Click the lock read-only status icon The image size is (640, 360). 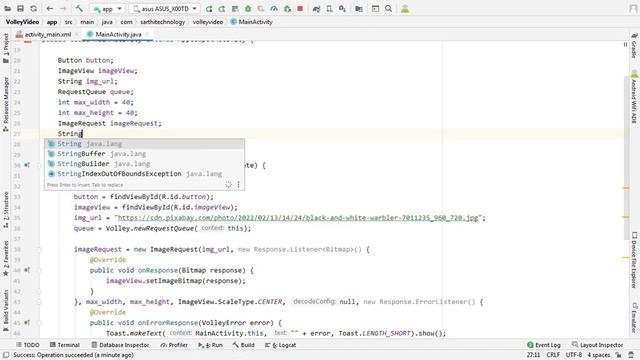(619, 355)
